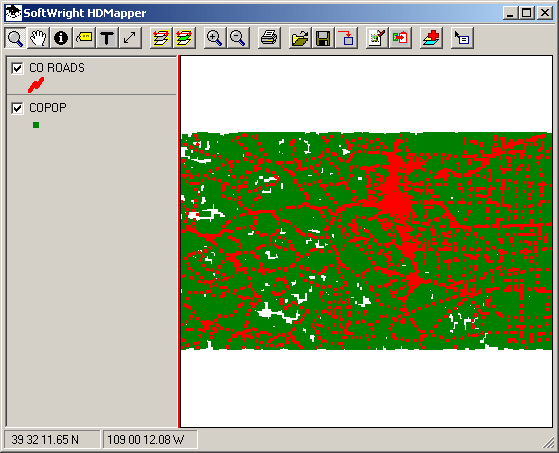Open a file using folder icon
The image size is (559, 453).
(x=300, y=38)
